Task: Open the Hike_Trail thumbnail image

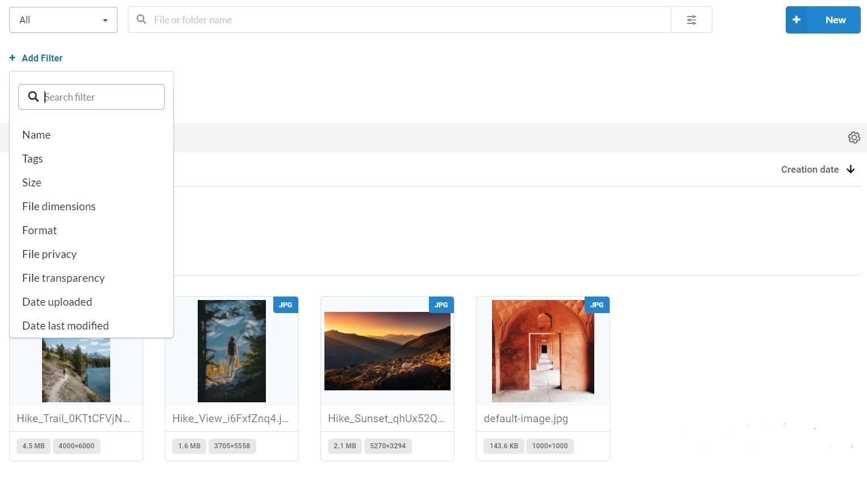Action: click(76, 370)
